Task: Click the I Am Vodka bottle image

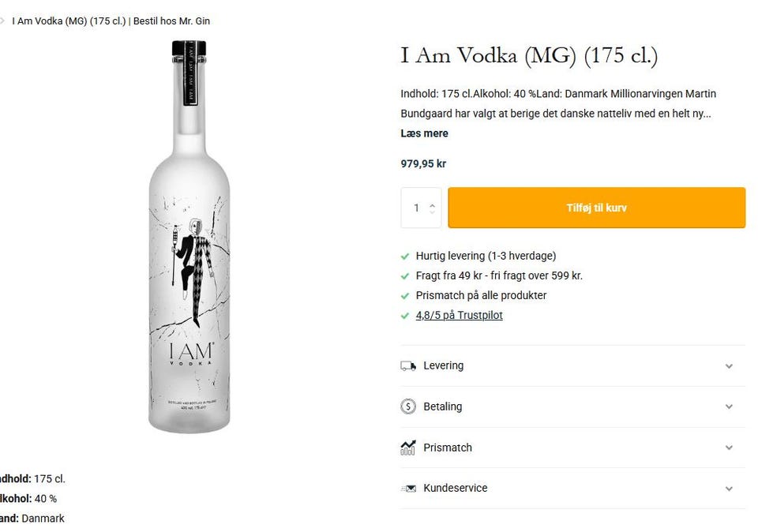Action: [189, 237]
